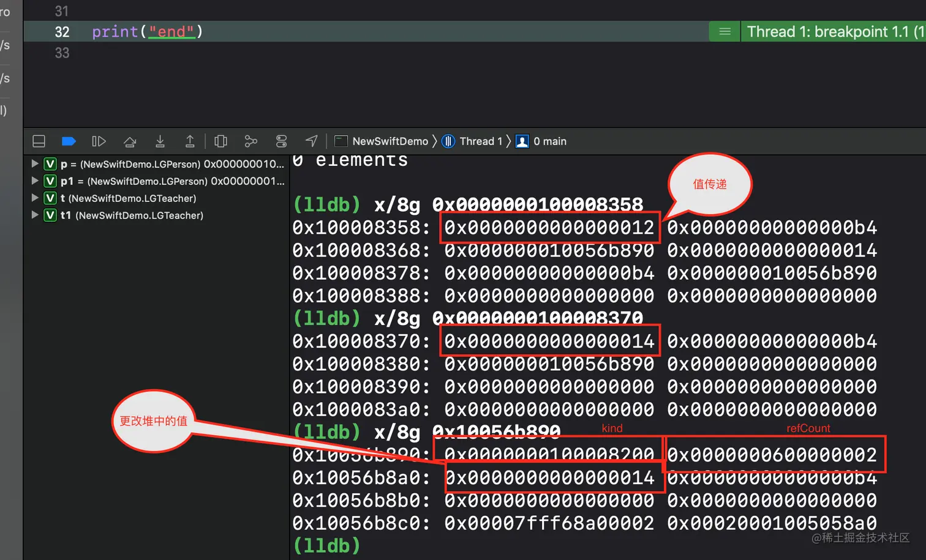Click the Step Into debug button

point(160,141)
